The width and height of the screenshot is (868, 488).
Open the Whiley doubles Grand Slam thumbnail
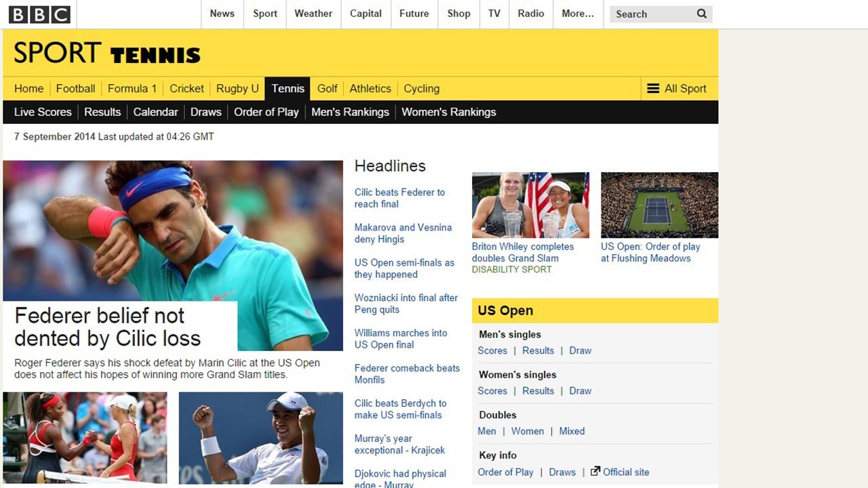tap(530, 205)
